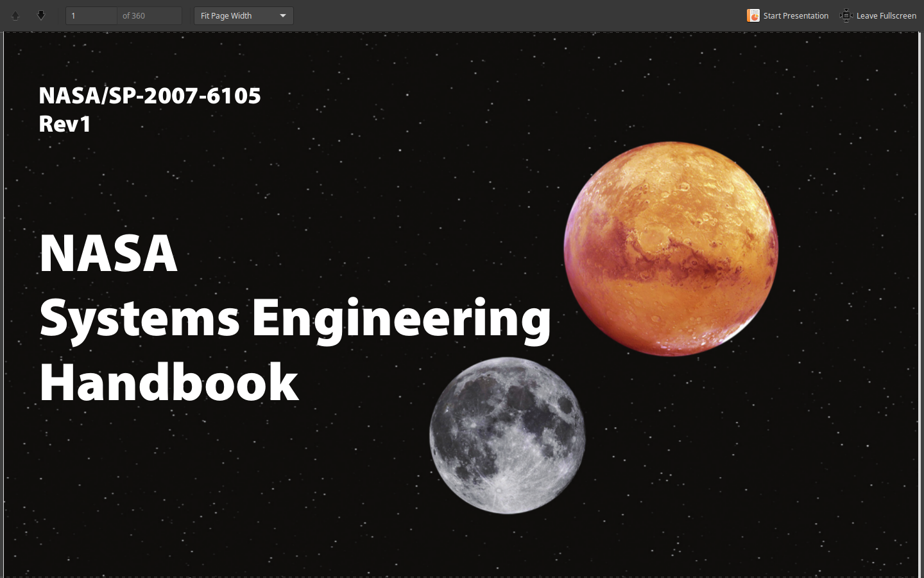Screen dimensions: 924x578
Task: Click the NASA/SP-2007-6105 document number text
Action: tap(150, 96)
